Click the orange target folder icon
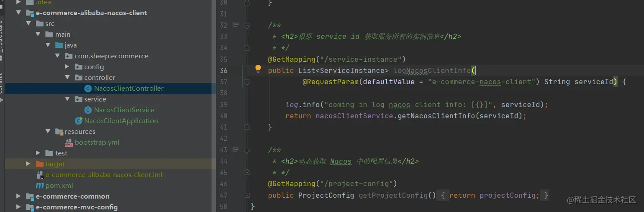This screenshot has height=212, width=644. point(40,164)
